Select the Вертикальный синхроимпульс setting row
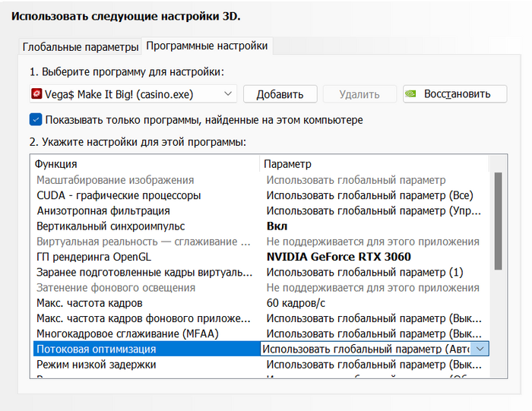Image resolution: width=532 pixels, height=411 pixels. click(111, 226)
